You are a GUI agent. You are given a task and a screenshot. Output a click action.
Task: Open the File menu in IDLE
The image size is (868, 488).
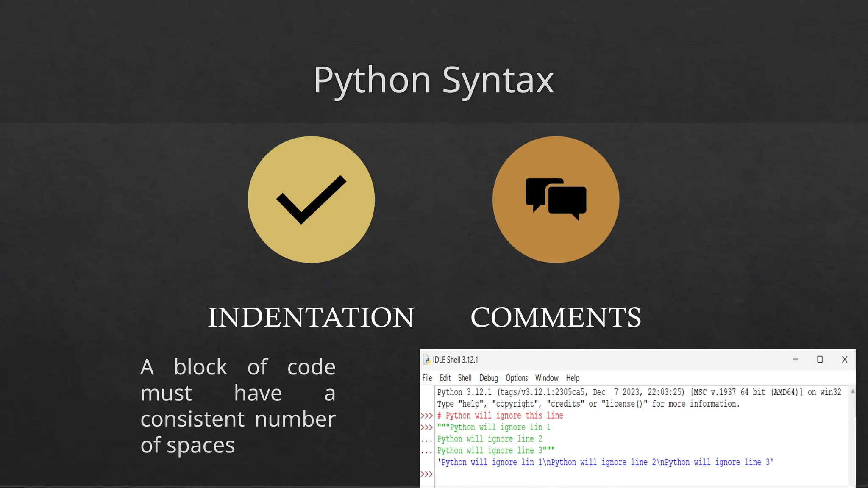click(x=427, y=378)
